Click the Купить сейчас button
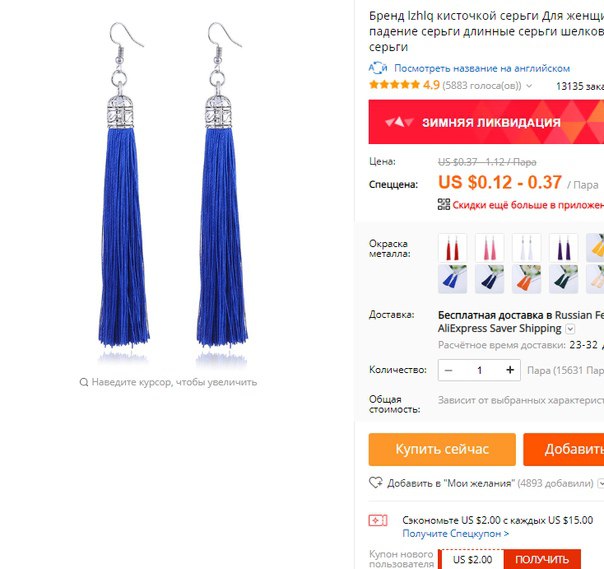 tap(442, 449)
